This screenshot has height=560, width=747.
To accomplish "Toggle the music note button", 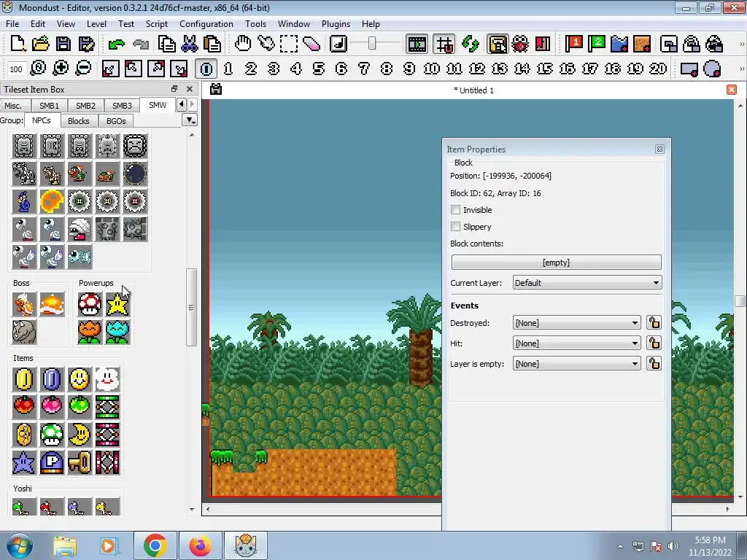I will (338, 44).
